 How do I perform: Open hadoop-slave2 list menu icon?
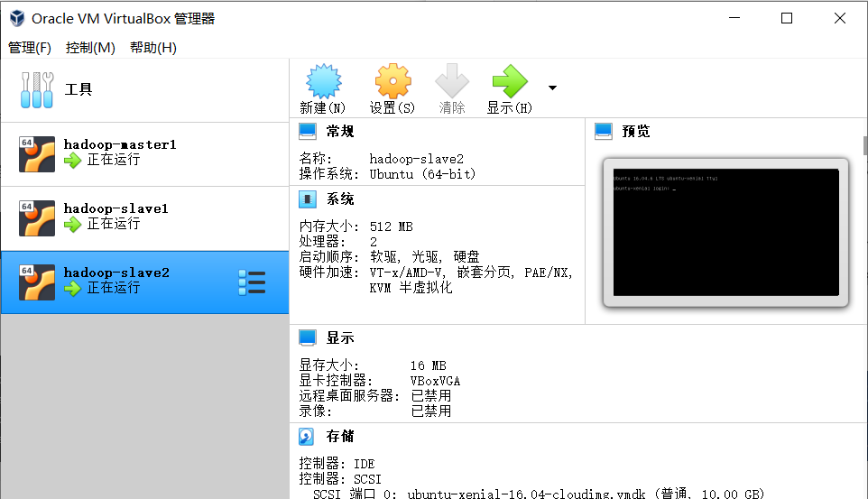tap(252, 282)
